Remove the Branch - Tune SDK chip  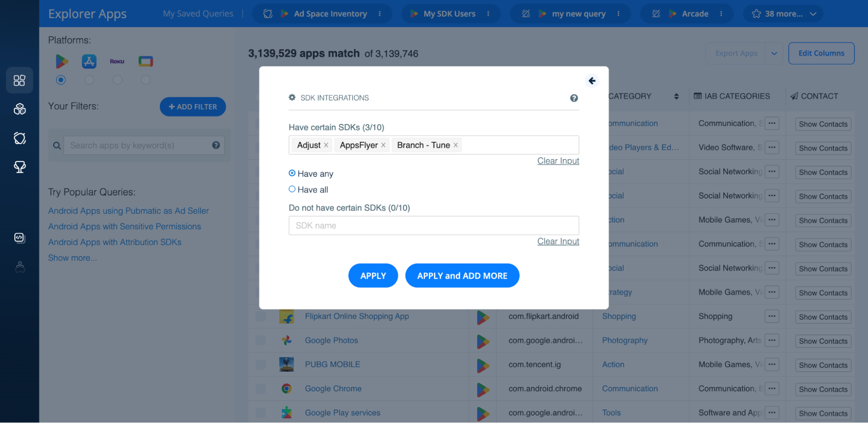[x=455, y=145]
